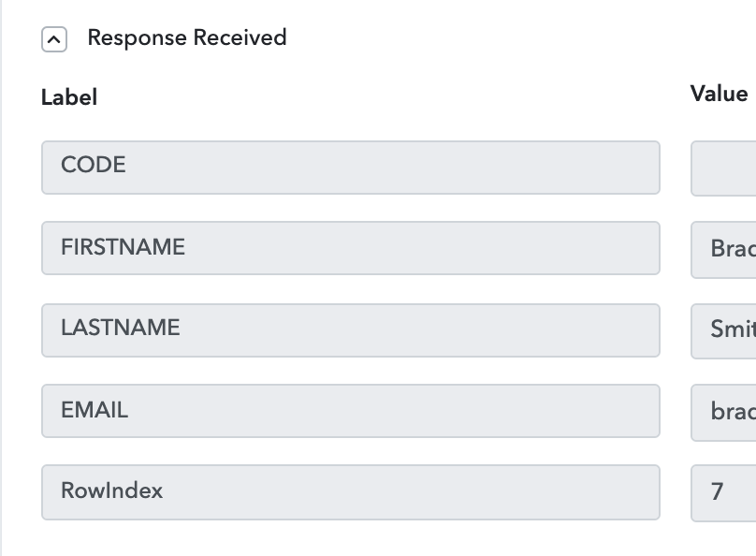Image resolution: width=756 pixels, height=556 pixels.
Task: Click the Value column header
Action: (x=719, y=94)
